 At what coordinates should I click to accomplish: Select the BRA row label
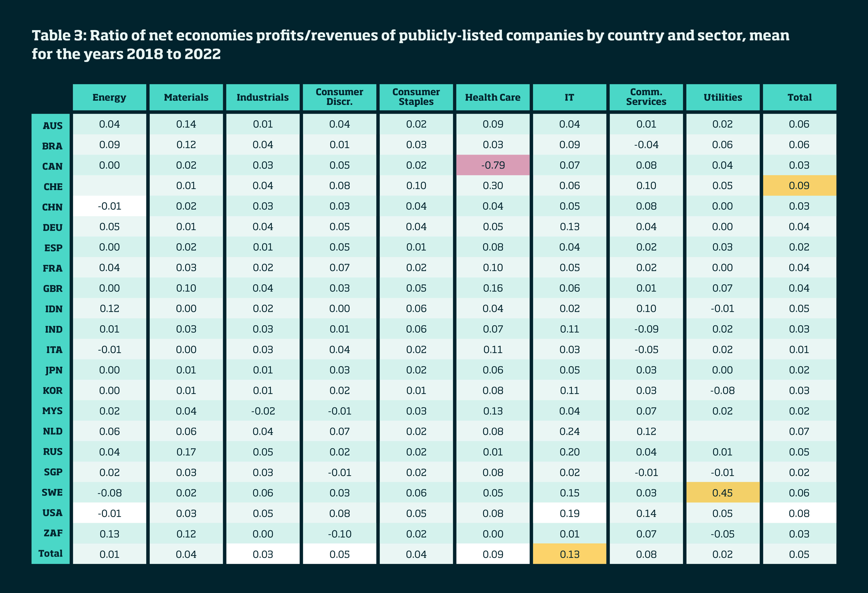click(x=52, y=146)
